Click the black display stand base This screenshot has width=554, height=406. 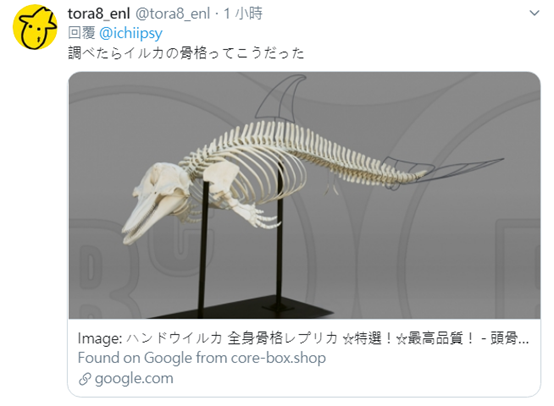point(240,307)
